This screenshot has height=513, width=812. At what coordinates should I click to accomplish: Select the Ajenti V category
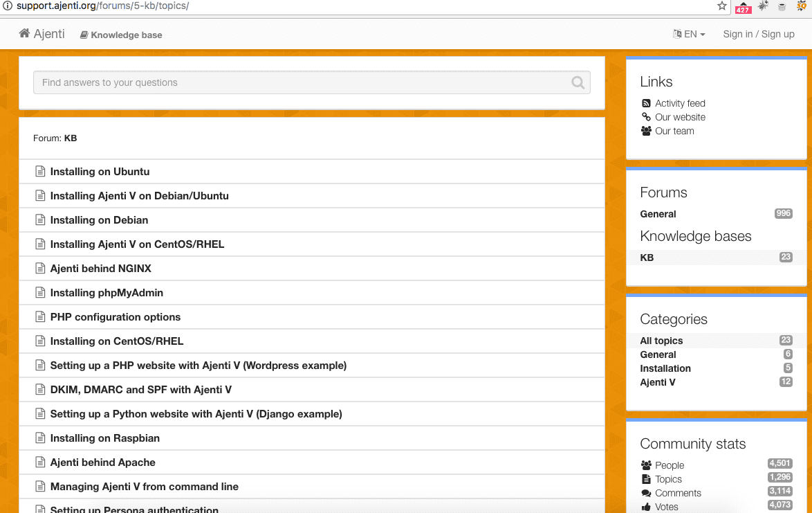coord(657,382)
